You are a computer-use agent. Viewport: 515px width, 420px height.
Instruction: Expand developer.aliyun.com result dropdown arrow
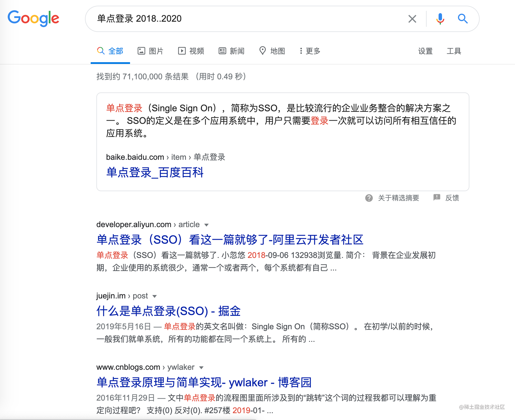point(207,225)
